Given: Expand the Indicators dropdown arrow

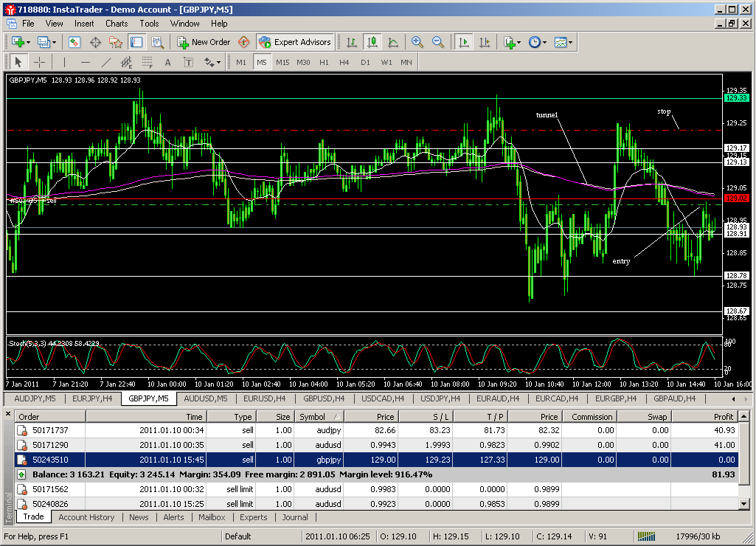Looking at the screenshot, I should pyautogui.click(x=519, y=43).
